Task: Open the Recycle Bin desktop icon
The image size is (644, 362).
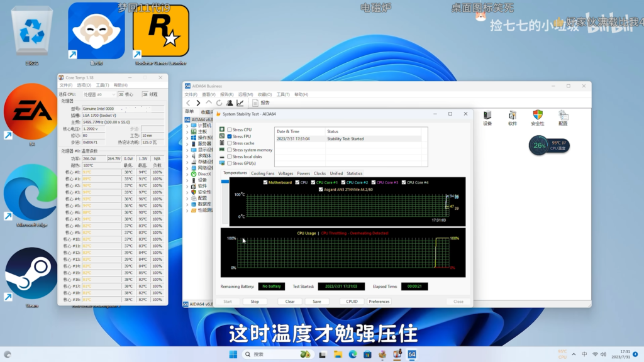Action: (31, 32)
